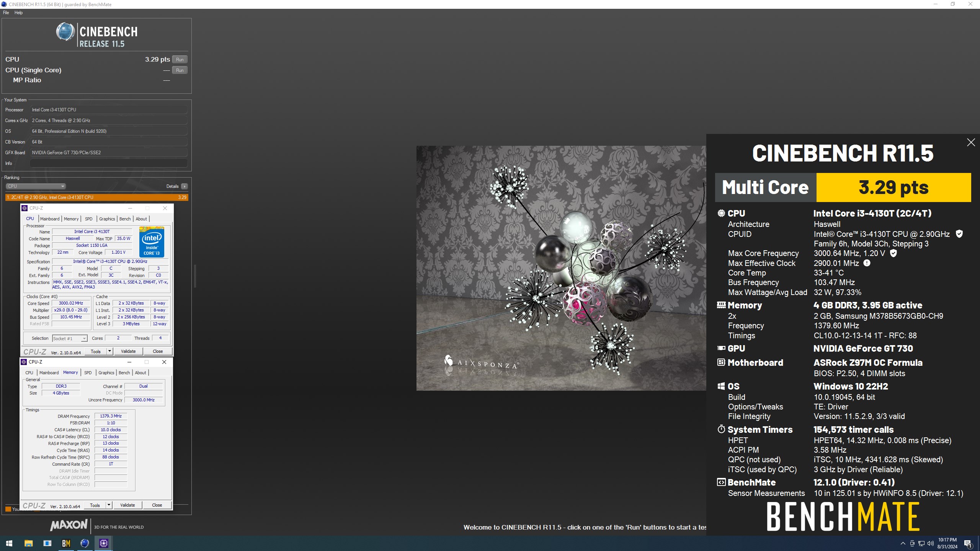
Task: Open Tools dropdown arrow in lower CPU-Z
Action: [x=109, y=505]
